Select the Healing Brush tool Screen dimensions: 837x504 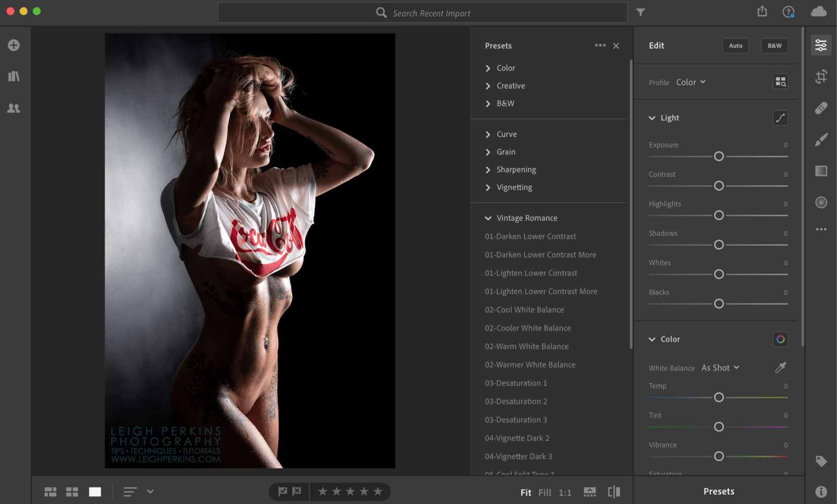click(x=821, y=108)
